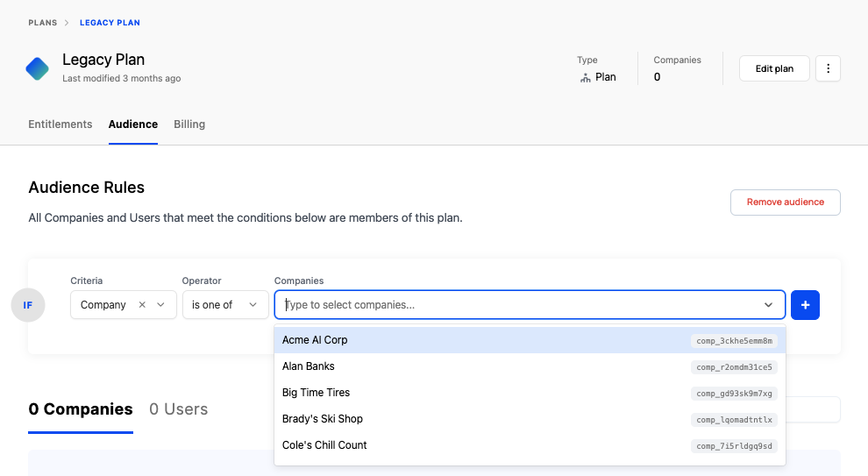The image size is (868, 476).
Task: Open the 'is one of' Operator dropdown
Action: click(x=225, y=305)
